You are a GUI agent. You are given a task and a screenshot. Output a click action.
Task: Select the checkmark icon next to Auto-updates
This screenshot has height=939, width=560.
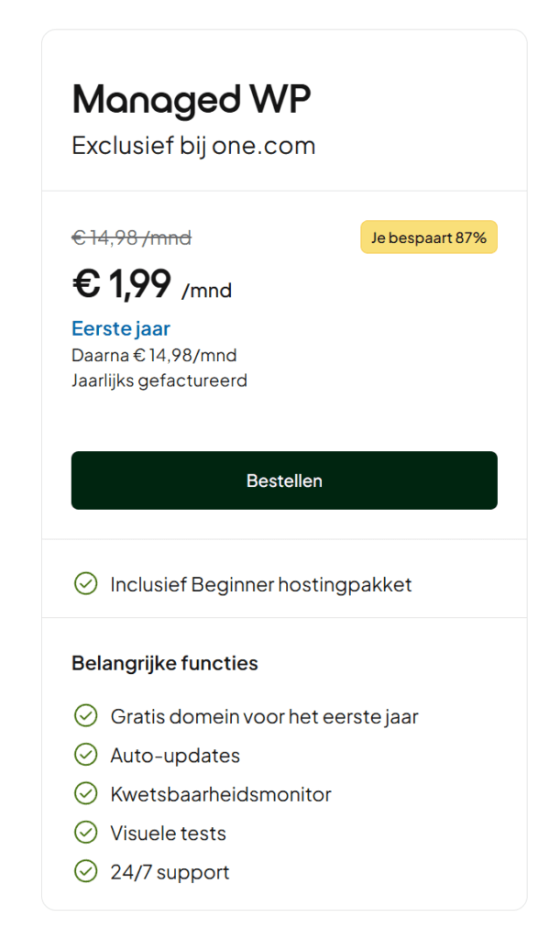(x=85, y=755)
